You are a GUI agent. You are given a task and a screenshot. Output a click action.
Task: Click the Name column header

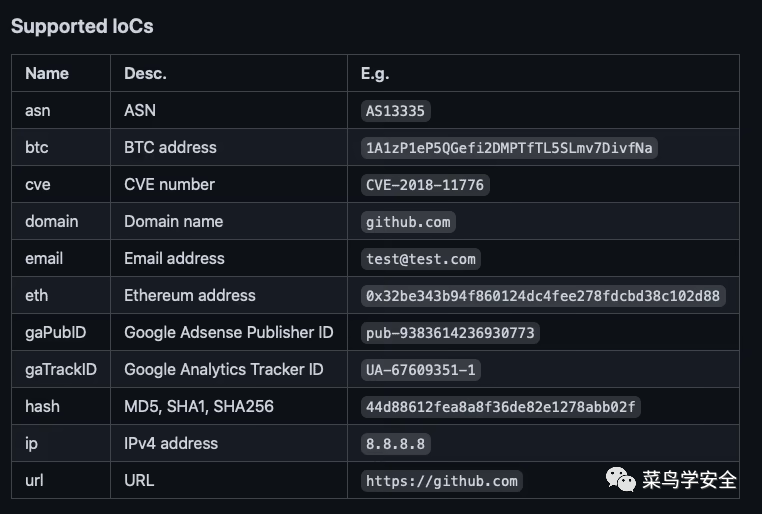click(x=47, y=73)
